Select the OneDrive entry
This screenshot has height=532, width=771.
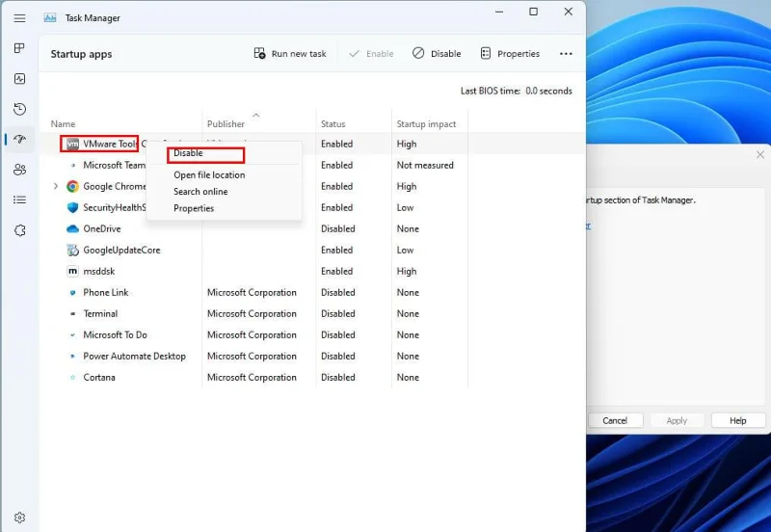point(102,228)
